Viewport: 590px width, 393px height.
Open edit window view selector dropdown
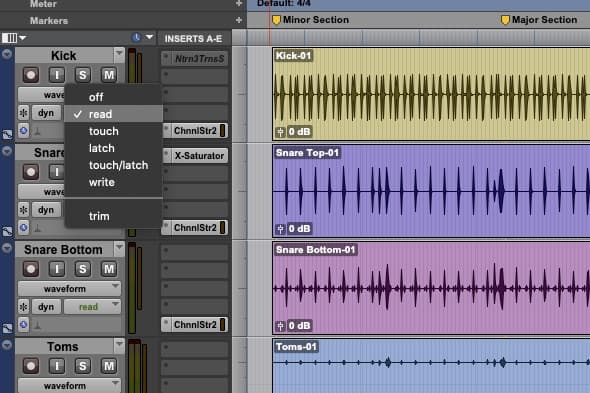[x=14, y=38]
